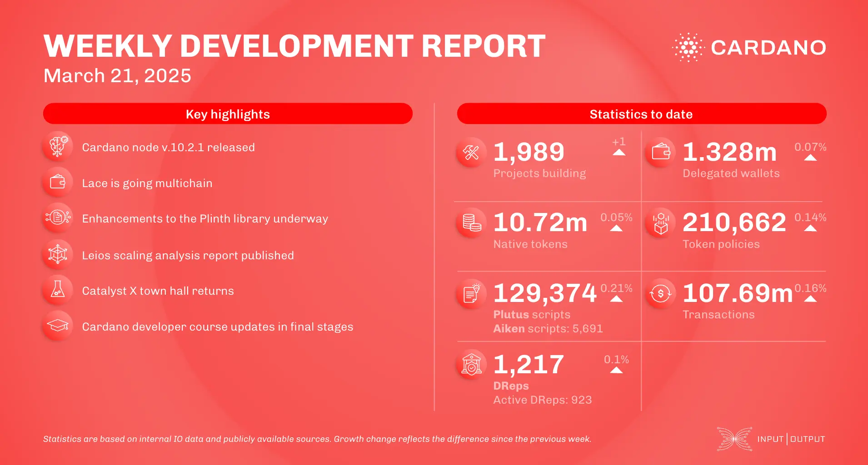Select the Statistics to date header banner
Screen dimensions: 868x465
point(641,114)
